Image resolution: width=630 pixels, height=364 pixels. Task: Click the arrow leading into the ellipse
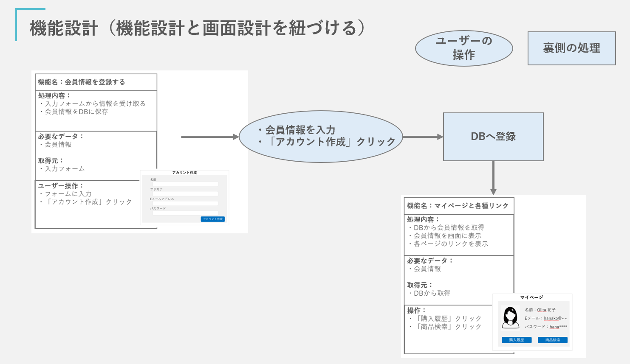click(x=210, y=137)
